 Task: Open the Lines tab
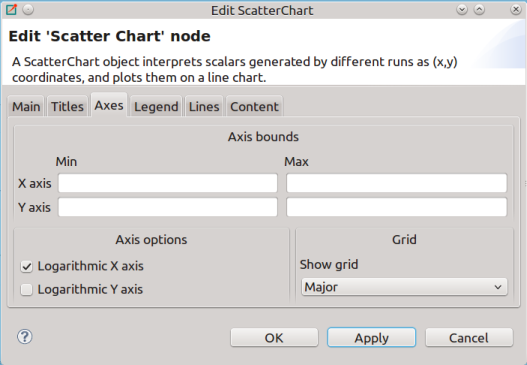[204, 107]
